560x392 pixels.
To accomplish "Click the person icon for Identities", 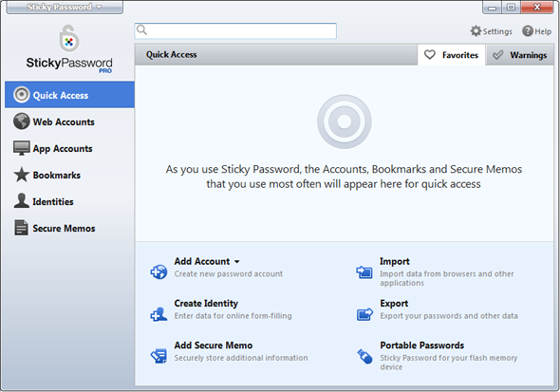I will click(22, 200).
